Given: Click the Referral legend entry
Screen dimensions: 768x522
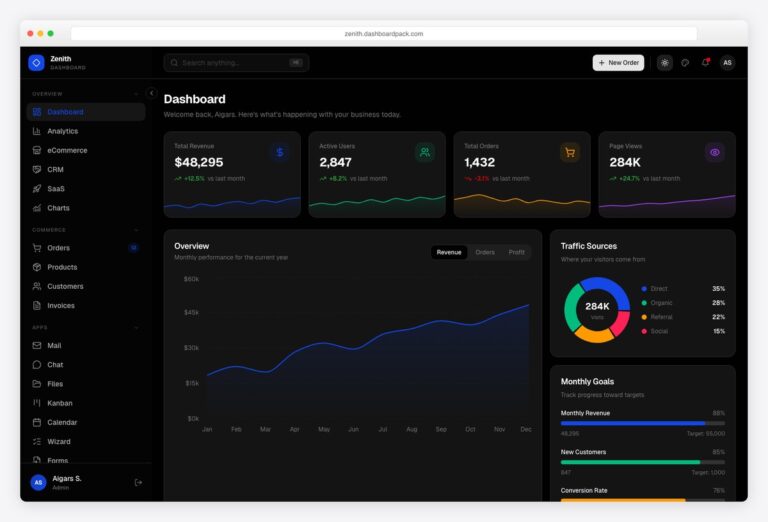Looking at the screenshot, I should pos(683,317).
